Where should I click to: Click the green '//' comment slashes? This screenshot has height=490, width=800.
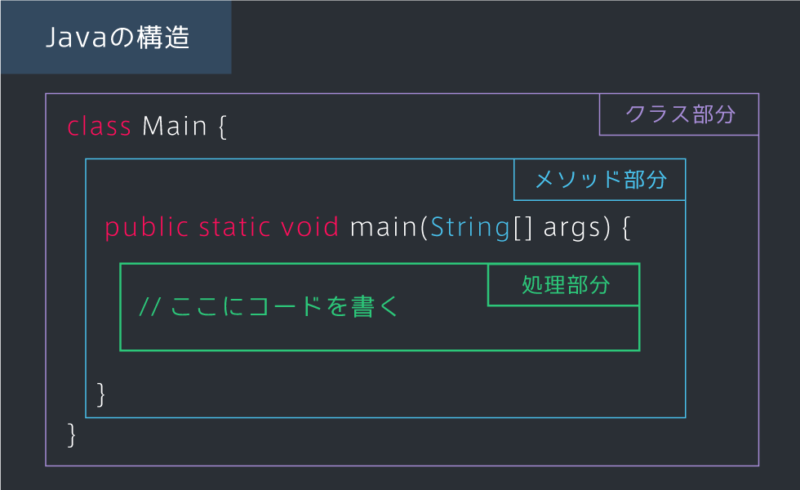coord(150,307)
